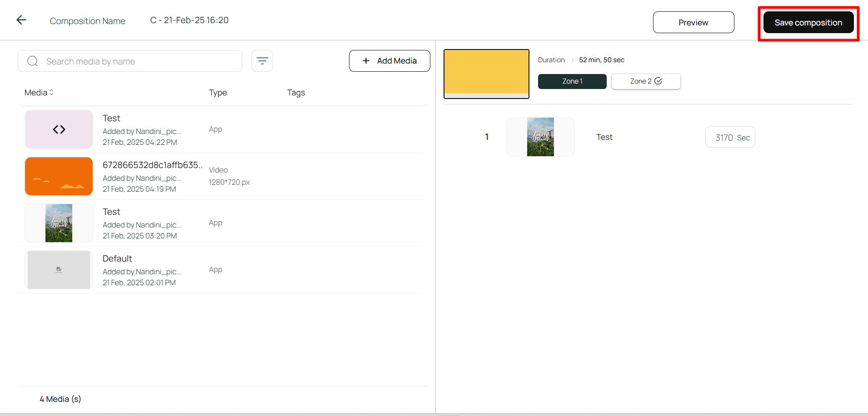Open the Add Media dialog
868x416 pixels.
coord(389,61)
